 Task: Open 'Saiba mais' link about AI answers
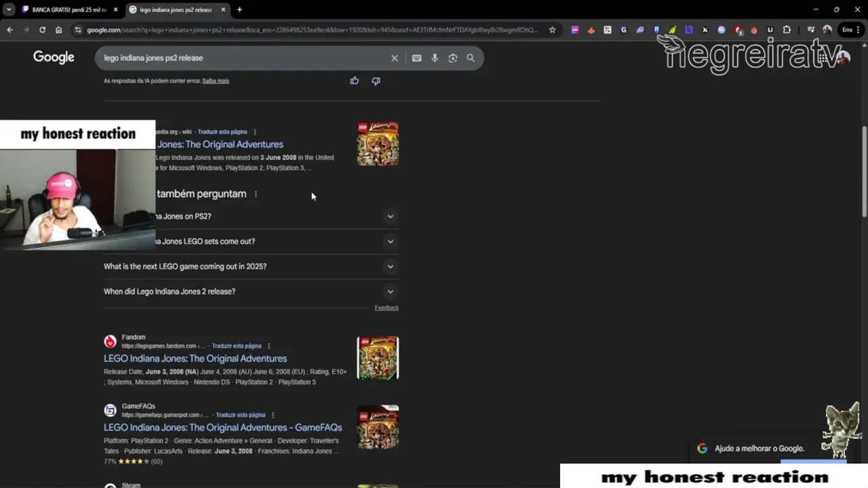[216, 81]
